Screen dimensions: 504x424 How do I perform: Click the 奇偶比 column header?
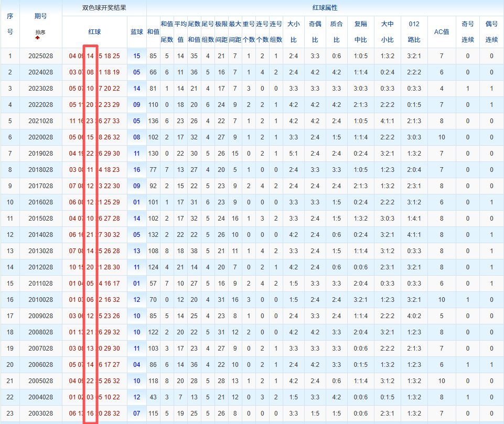[315, 32]
